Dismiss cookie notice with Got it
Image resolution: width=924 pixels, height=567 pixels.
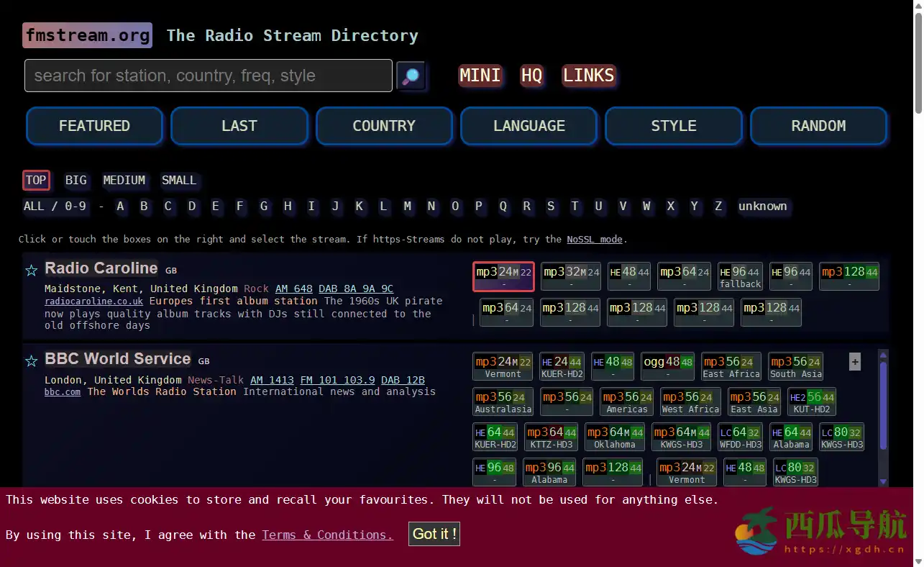434,534
